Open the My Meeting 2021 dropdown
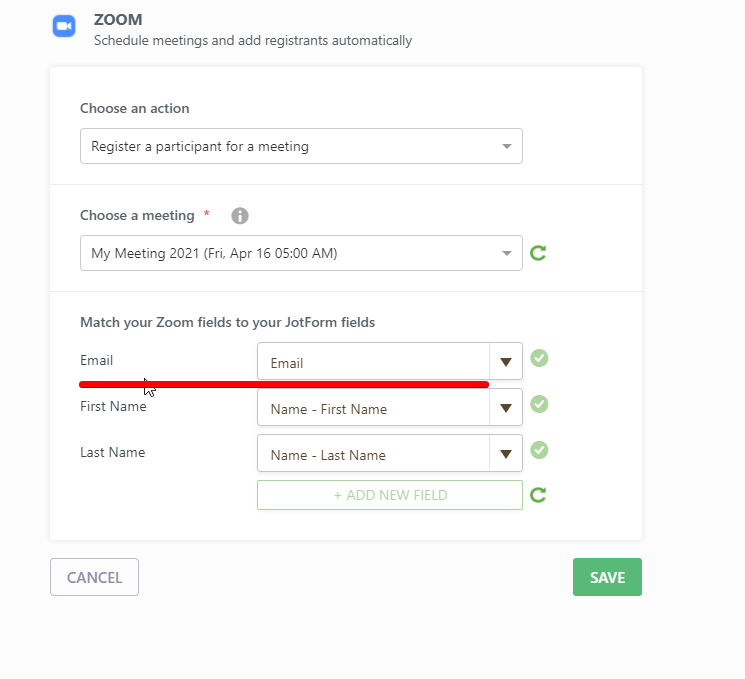This screenshot has height=679, width=745. click(x=301, y=253)
